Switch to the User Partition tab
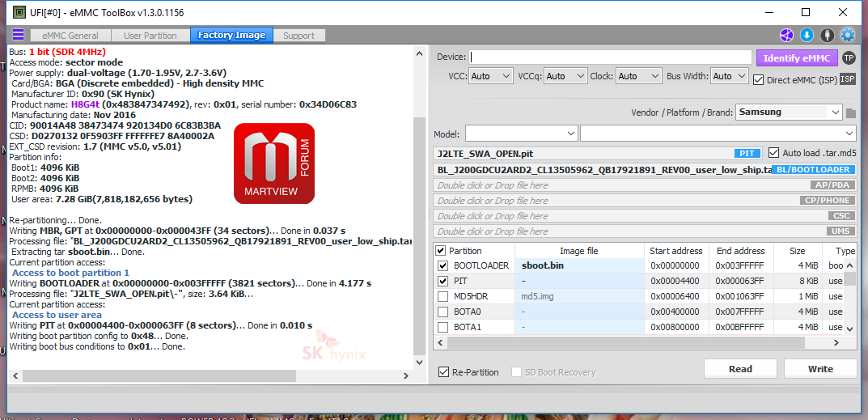This screenshot has height=420, width=868. [150, 36]
